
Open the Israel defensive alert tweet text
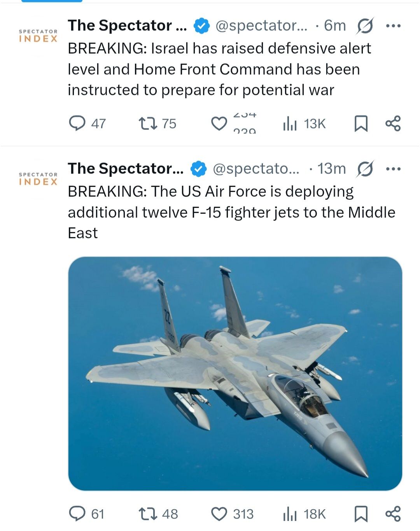tap(219, 69)
